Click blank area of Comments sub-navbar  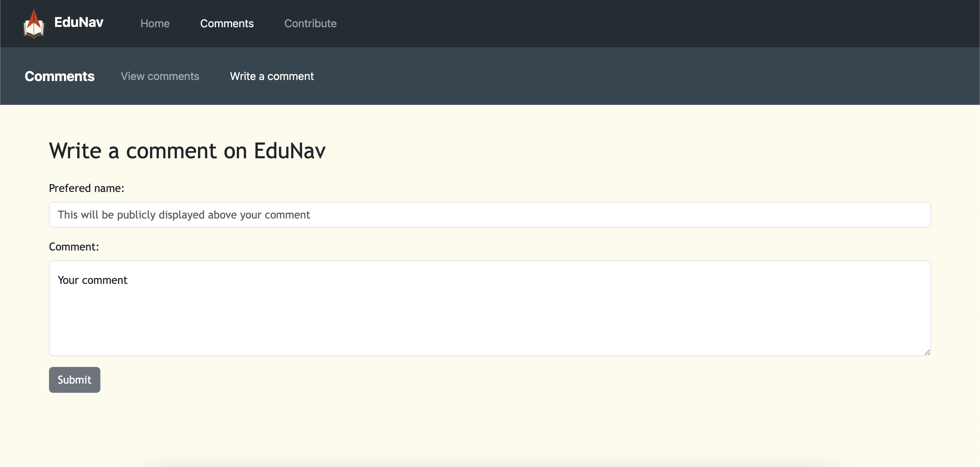coord(647,76)
